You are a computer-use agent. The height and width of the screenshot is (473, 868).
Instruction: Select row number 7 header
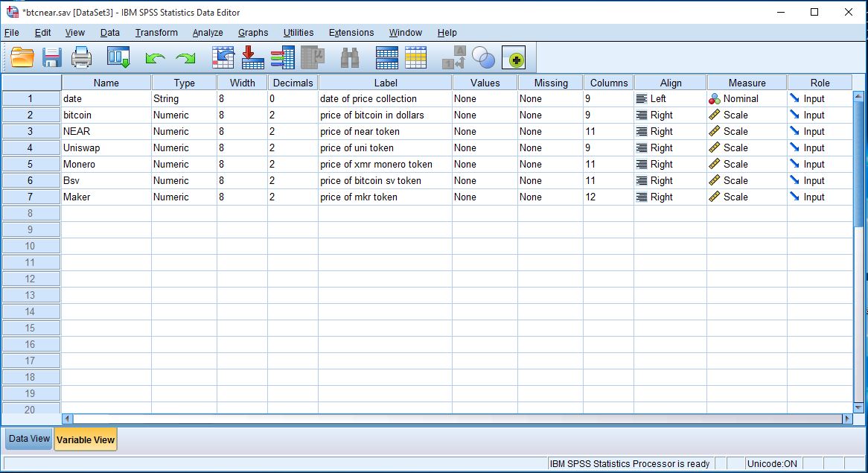(x=31, y=197)
